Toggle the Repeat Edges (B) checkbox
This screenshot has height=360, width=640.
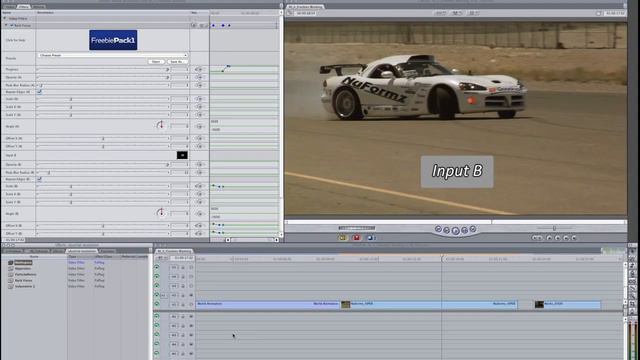coord(40,179)
